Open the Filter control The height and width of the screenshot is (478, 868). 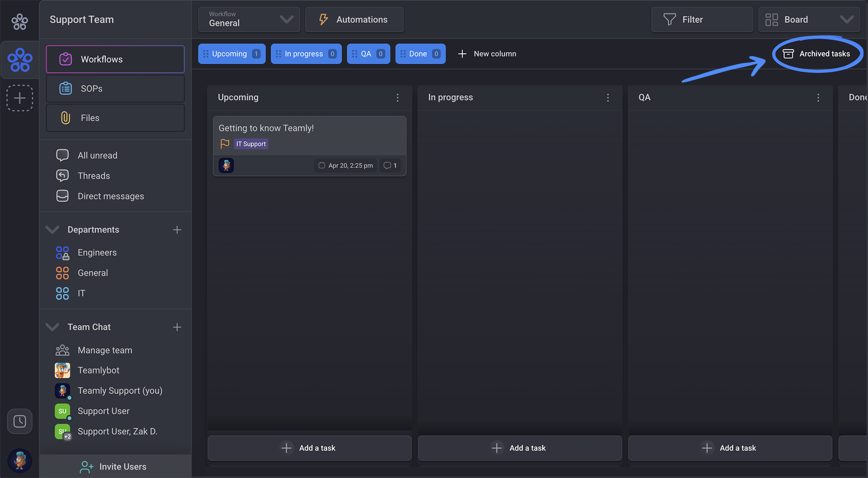click(702, 20)
